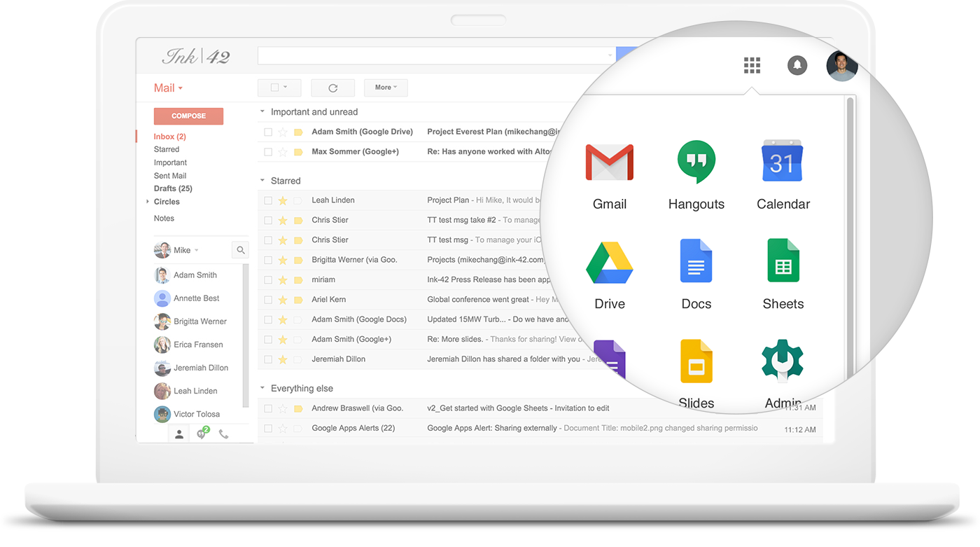This screenshot has width=980, height=547.
Task: Star the Max Sommer message
Action: click(x=283, y=151)
